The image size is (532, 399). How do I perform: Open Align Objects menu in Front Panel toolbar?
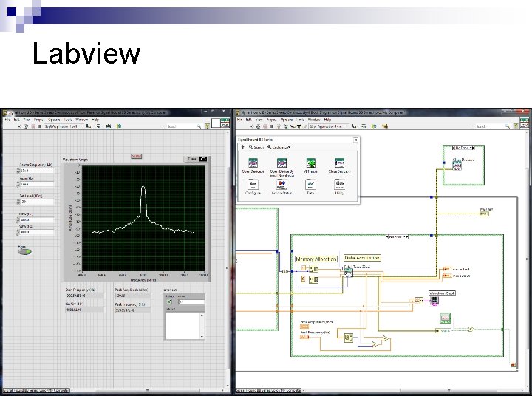tap(89, 126)
